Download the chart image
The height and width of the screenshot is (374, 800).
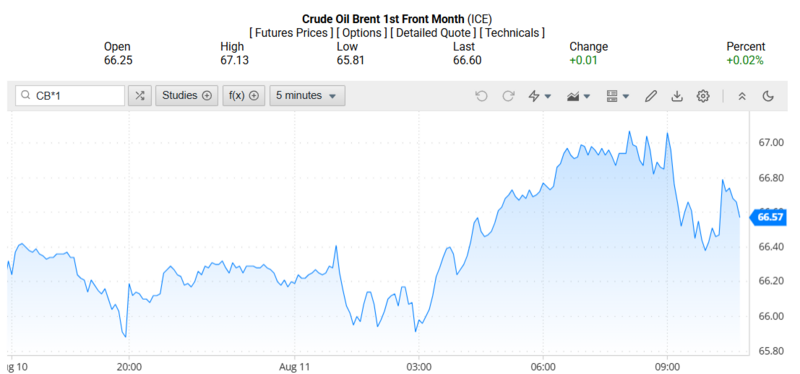[677, 96]
